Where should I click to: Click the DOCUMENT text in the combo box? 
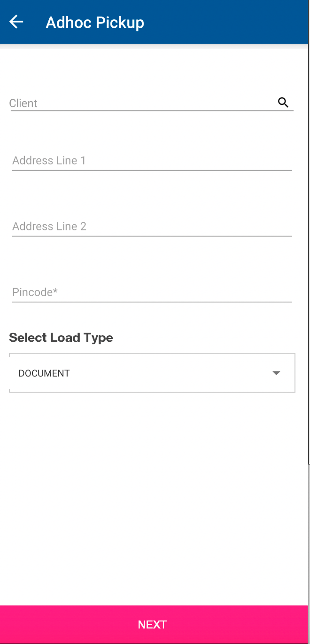coord(44,373)
